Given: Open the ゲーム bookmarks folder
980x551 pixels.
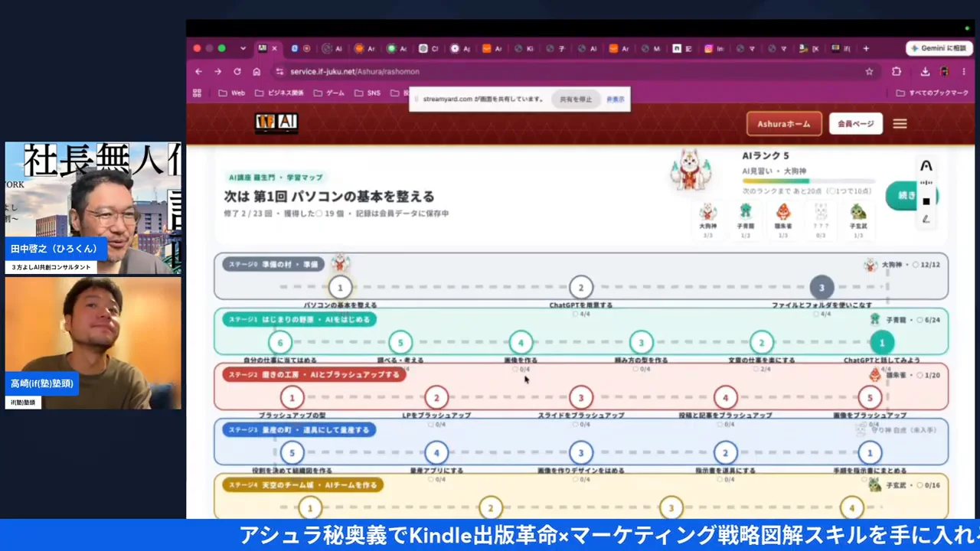Looking at the screenshot, I should tap(329, 93).
